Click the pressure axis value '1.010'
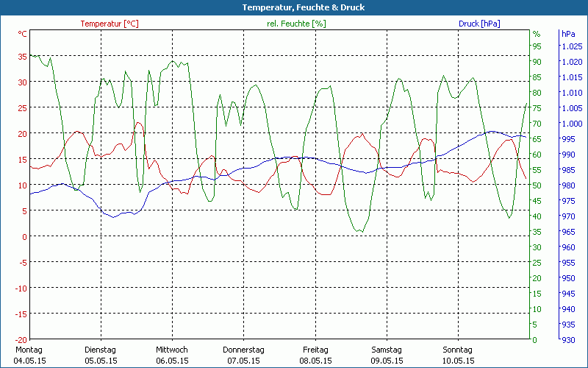This screenshot has height=368, width=588. pos(572,93)
